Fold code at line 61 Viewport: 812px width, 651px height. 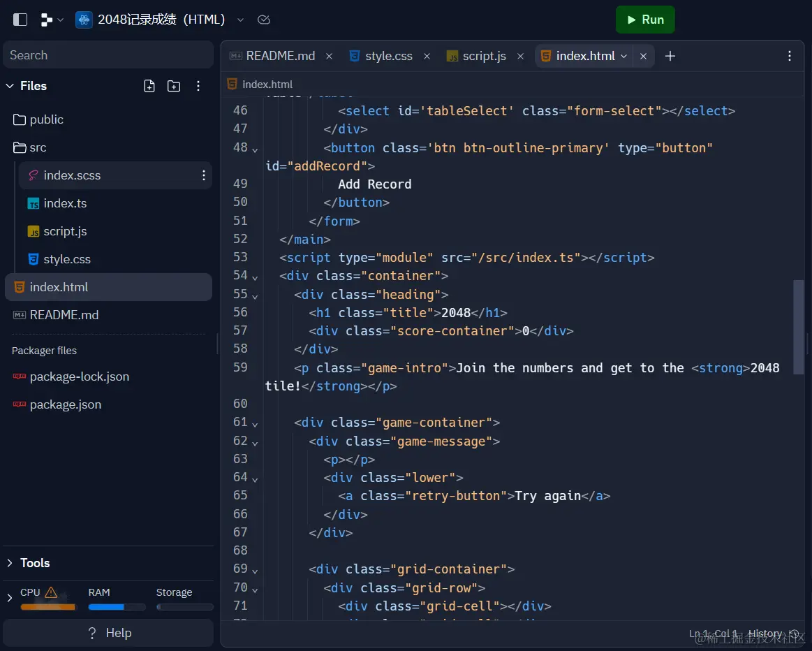click(255, 424)
